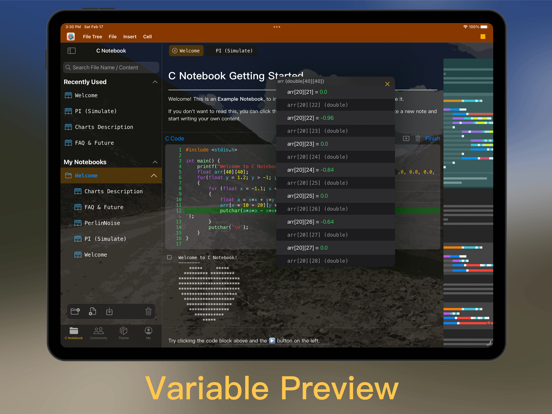Open the Insert menu
This screenshot has width=552, height=414.
click(130, 37)
